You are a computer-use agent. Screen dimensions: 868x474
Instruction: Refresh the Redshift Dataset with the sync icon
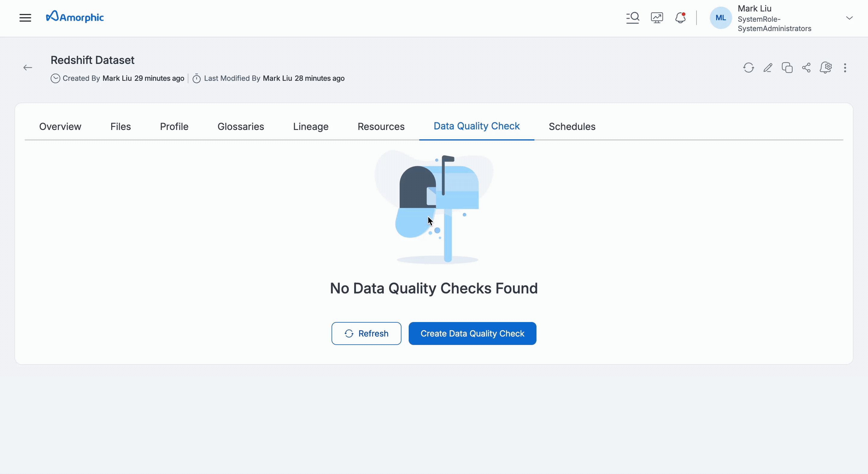pyautogui.click(x=748, y=68)
